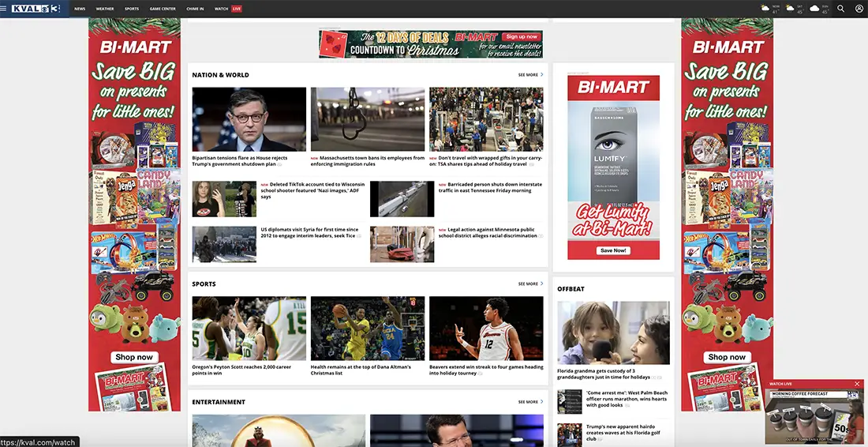
Task: Open the SPORTS section heading
Action: coord(204,284)
